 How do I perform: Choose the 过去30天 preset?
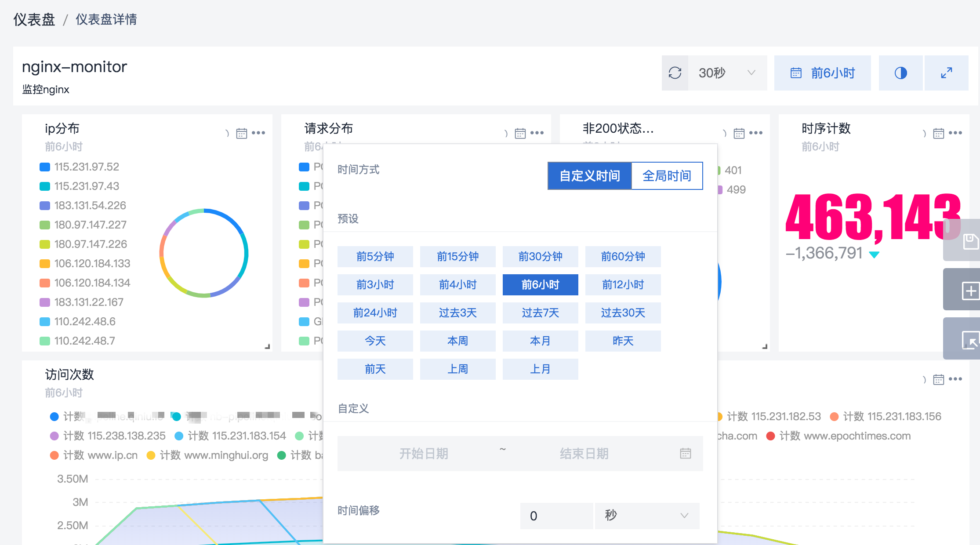pyautogui.click(x=623, y=313)
